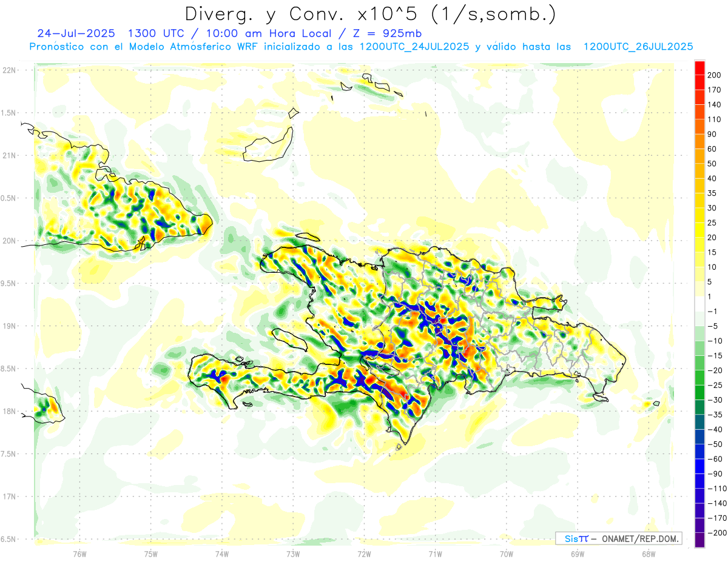728x562 pixels.
Task: Click the "19N" latitude label
Action: pyautogui.click(x=8, y=326)
